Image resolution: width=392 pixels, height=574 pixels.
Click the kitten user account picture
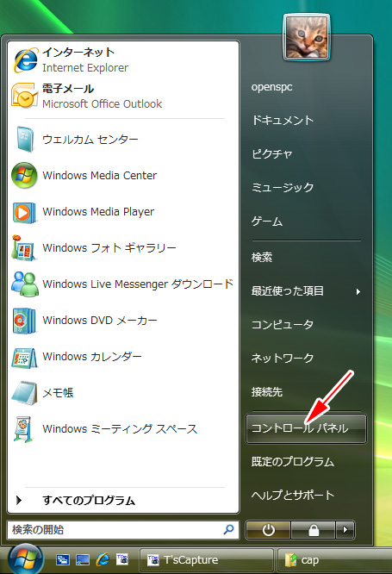(307, 37)
